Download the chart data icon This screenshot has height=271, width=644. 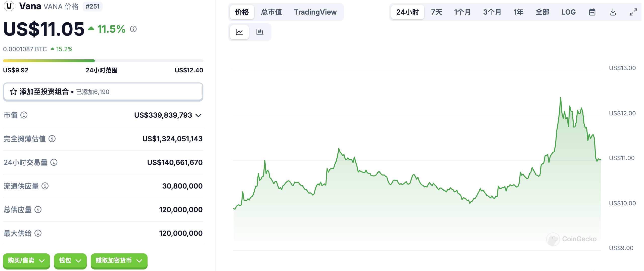613,12
